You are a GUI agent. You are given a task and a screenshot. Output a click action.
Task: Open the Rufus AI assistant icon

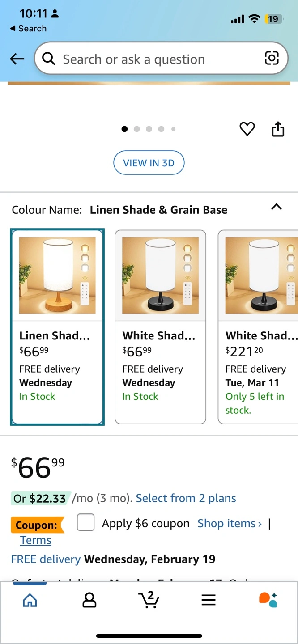click(268, 600)
